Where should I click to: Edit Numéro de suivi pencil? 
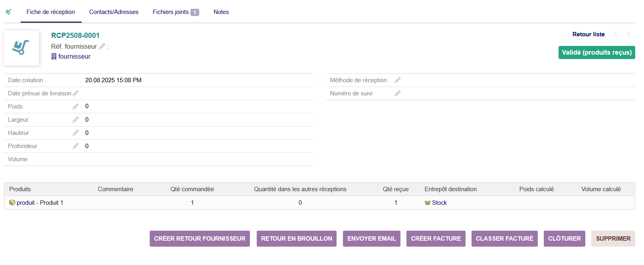pos(398,93)
